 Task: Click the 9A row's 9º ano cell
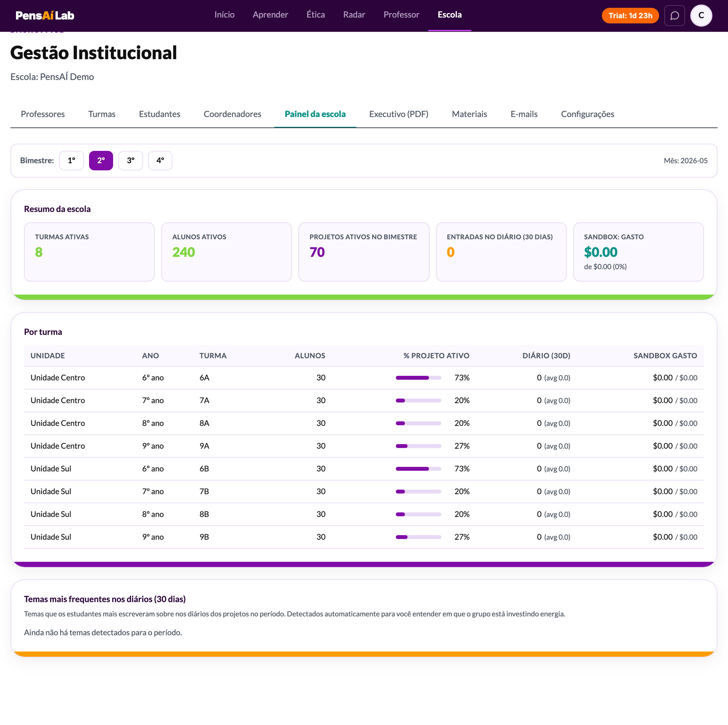pos(153,446)
